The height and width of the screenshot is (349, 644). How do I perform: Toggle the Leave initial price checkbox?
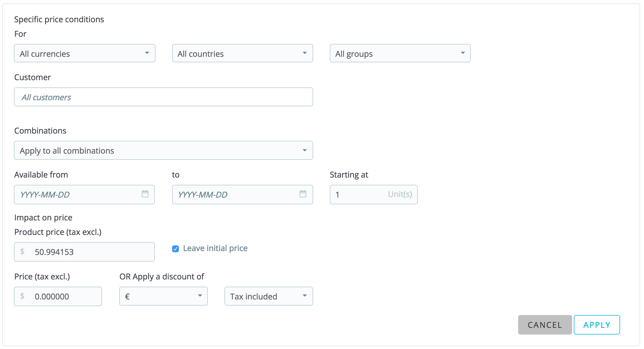coord(176,249)
